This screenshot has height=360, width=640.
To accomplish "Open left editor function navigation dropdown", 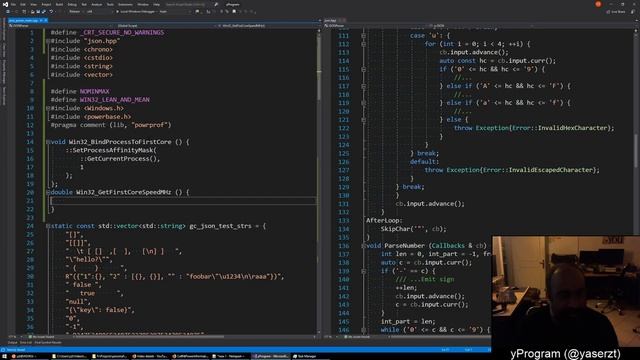I will [266, 26].
